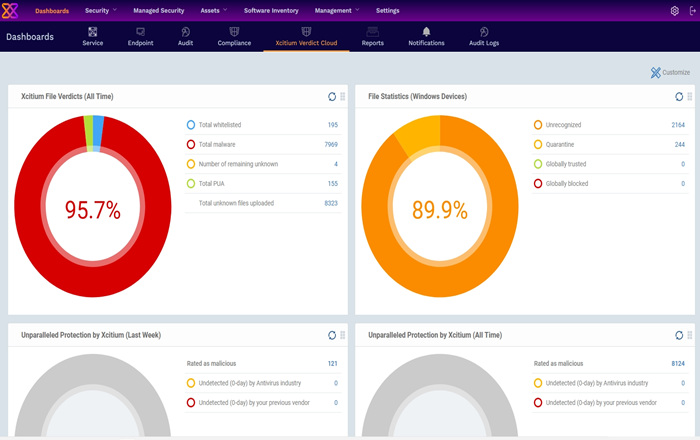
Task: Open the Endpoint dashboard icon
Action: tap(140, 32)
